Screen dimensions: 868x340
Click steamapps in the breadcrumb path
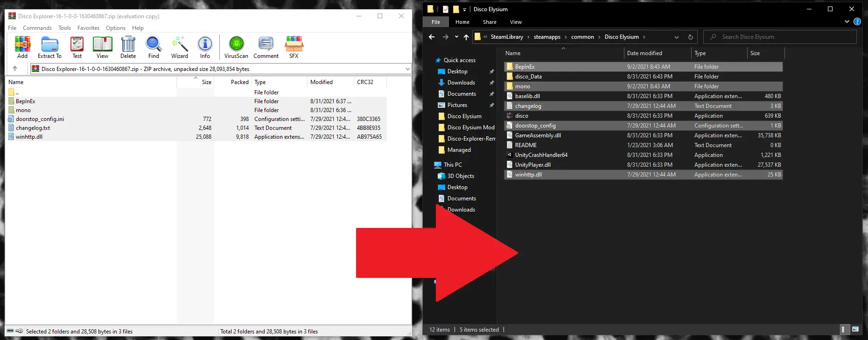(547, 37)
